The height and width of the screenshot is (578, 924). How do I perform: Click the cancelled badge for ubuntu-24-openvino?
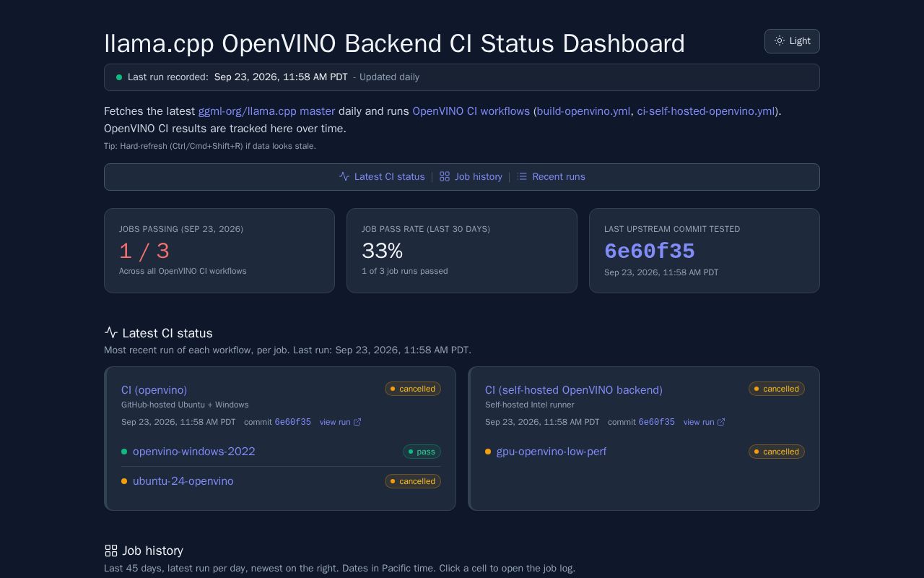[413, 481]
